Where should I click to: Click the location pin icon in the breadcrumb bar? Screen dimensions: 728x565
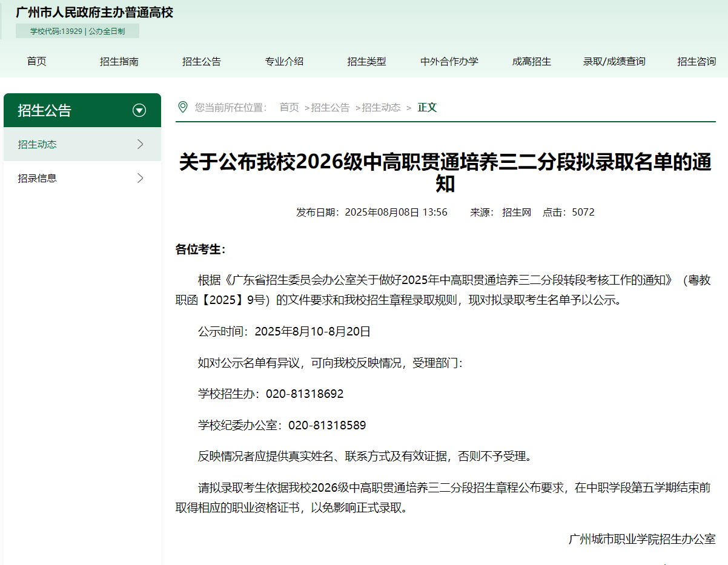pos(182,106)
